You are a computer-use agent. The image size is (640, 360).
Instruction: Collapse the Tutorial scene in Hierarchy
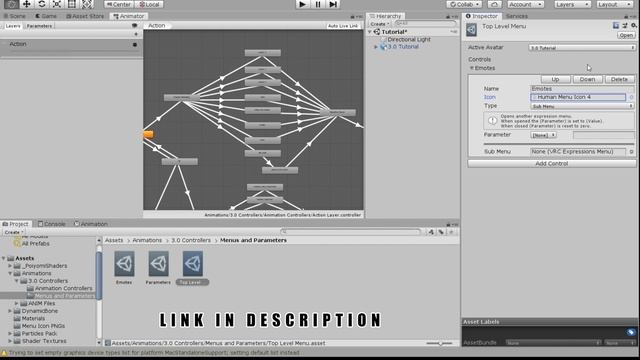tap(370, 32)
